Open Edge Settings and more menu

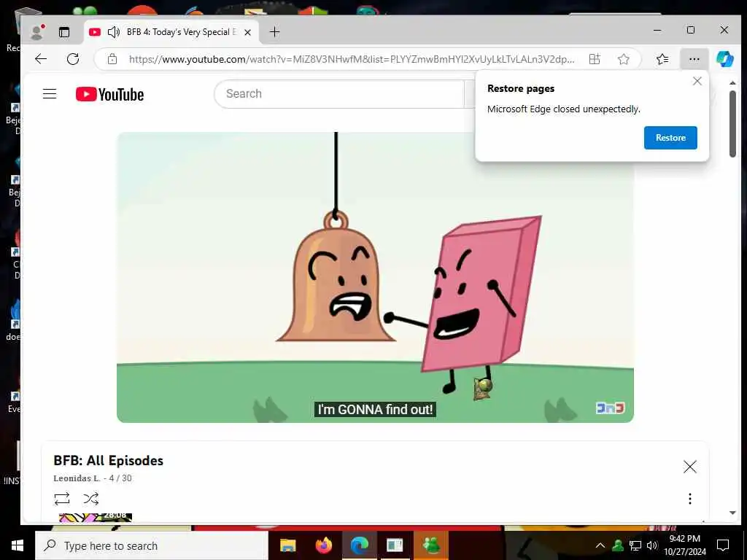(694, 59)
